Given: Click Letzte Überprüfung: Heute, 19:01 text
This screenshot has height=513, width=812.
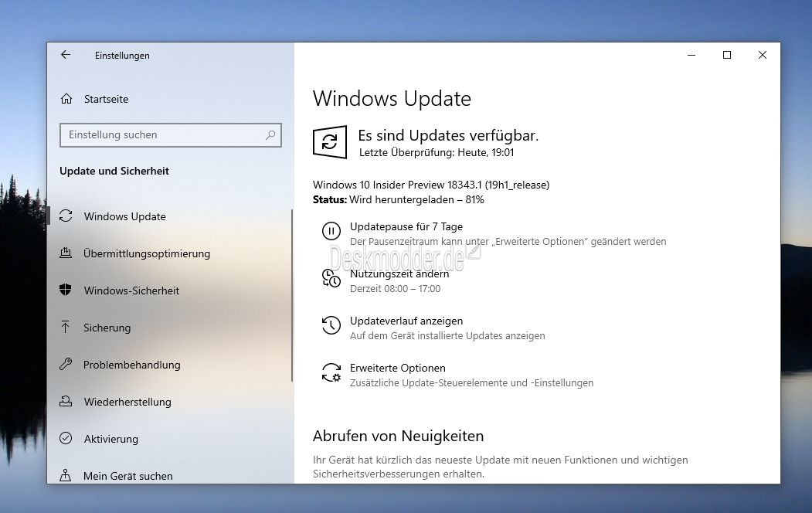Looking at the screenshot, I should coord(437,153).
